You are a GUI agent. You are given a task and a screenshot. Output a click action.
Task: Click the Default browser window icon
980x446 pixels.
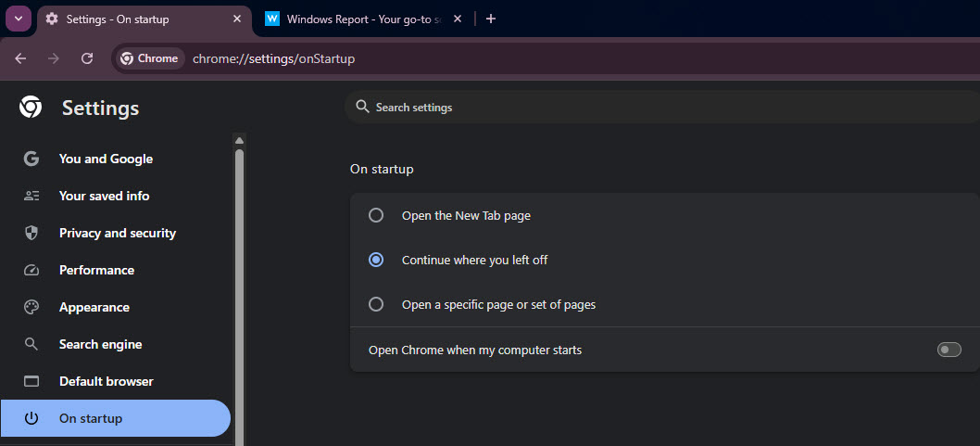[x=31, y=381]
